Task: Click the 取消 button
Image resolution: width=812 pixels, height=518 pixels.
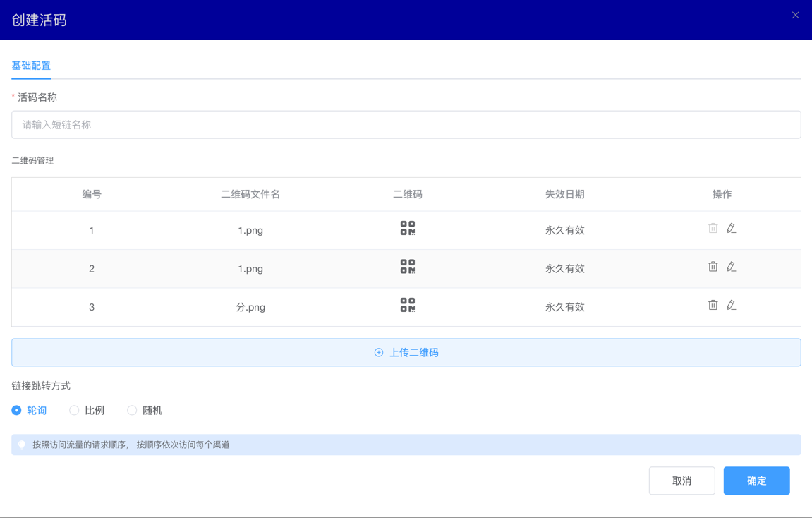Action: (682, 481)
